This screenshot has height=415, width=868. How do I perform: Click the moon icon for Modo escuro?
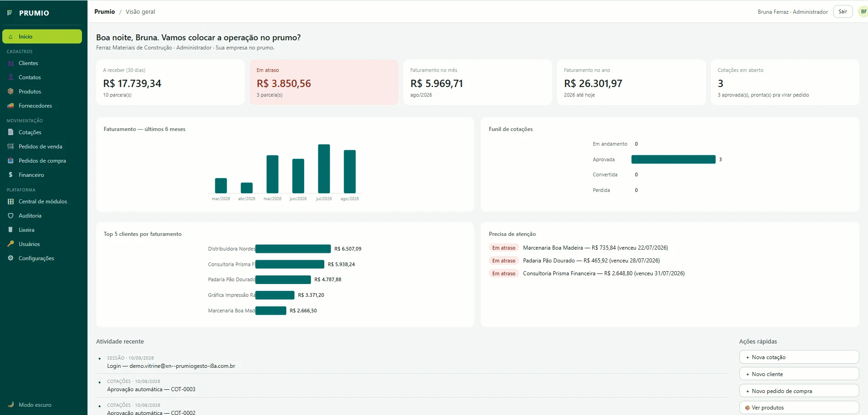tap(11, 405)
